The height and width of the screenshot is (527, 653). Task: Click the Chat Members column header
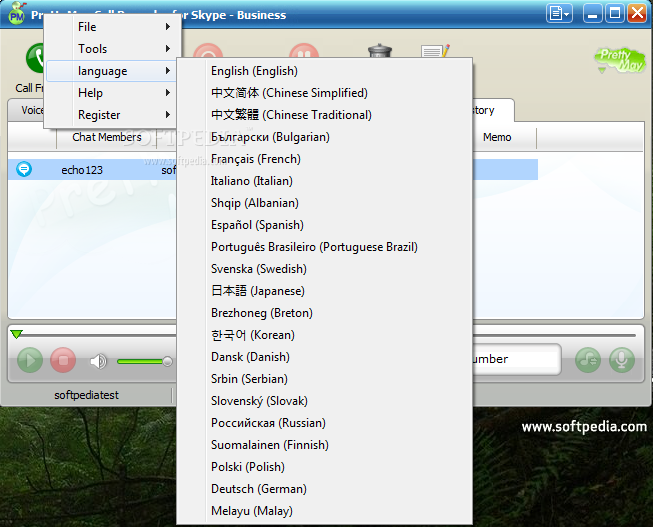click(107, 137)
